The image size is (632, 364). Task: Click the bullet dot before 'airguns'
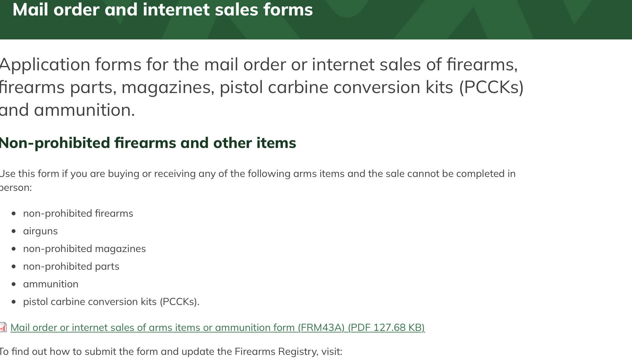(14, 231)
